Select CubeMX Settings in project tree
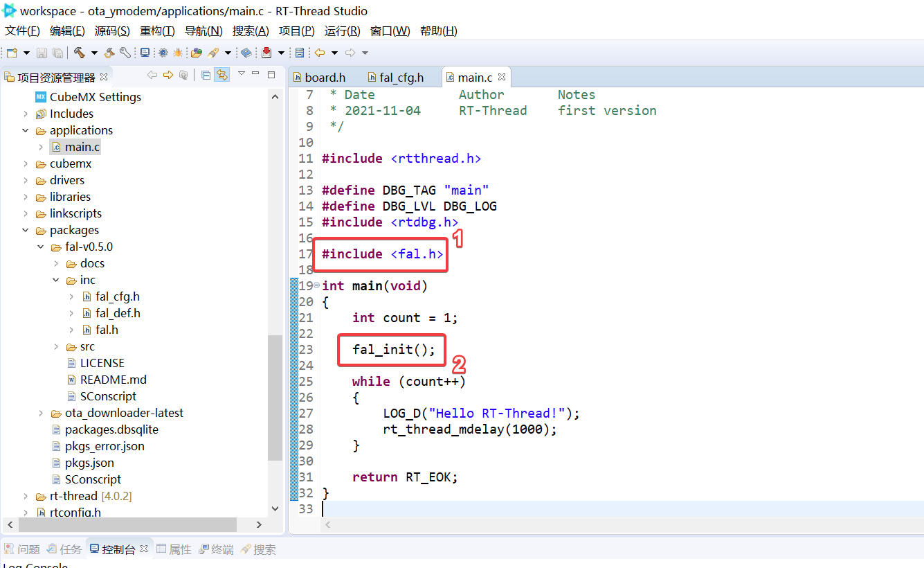This screenshot has height=568, width=924. pyautogui.click(x=96, y=97)
